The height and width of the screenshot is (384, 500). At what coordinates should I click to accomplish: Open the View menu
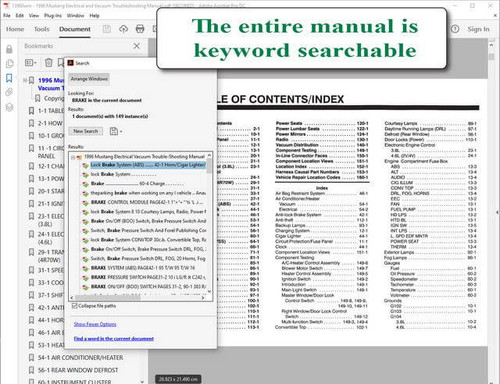coord(34,15)
